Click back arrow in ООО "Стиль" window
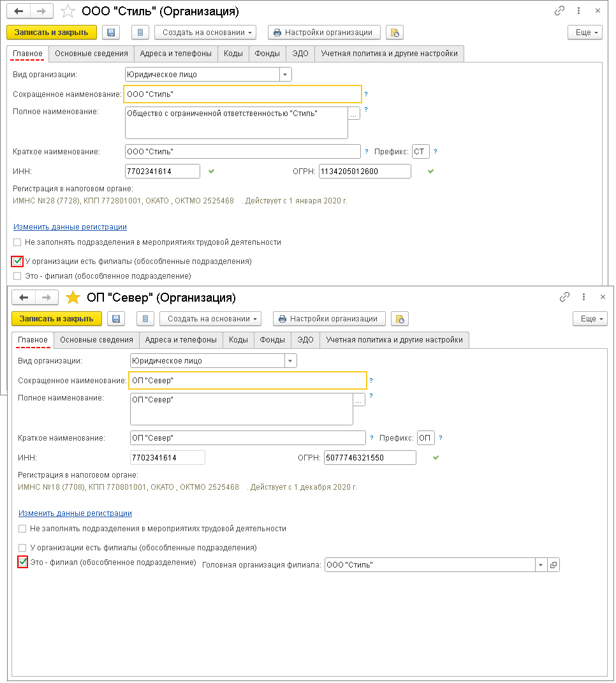The width and height of the screenshot is (616, 683). coord(18,11)
